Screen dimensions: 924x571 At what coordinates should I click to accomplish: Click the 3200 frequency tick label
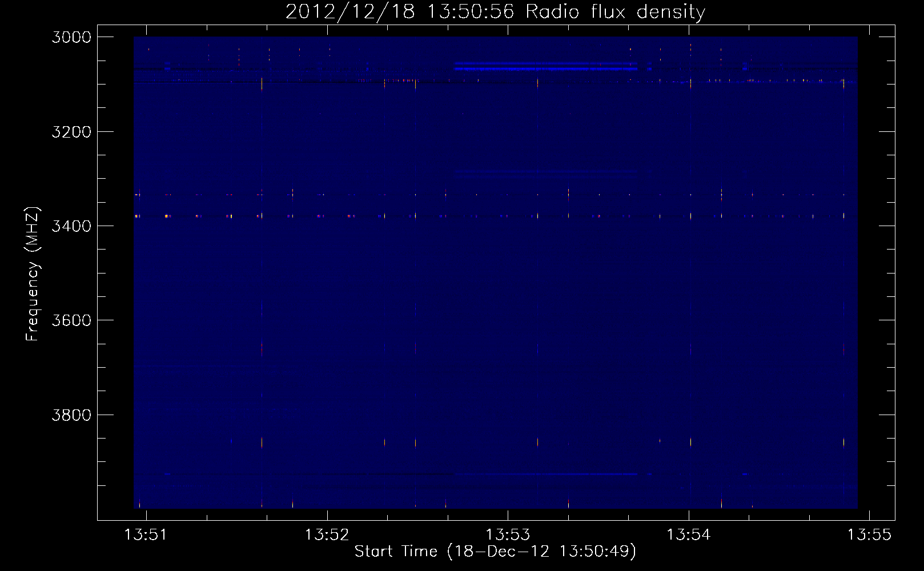(71, 132)
